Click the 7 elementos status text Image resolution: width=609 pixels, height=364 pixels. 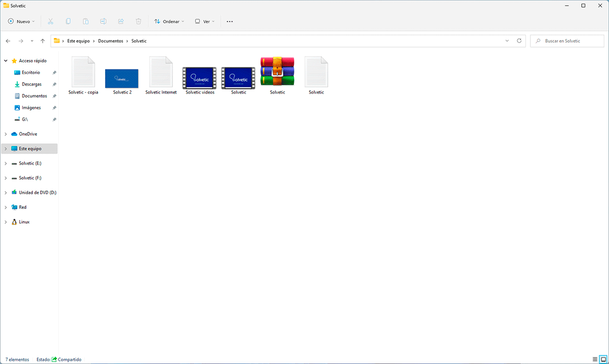click(17, 359)
